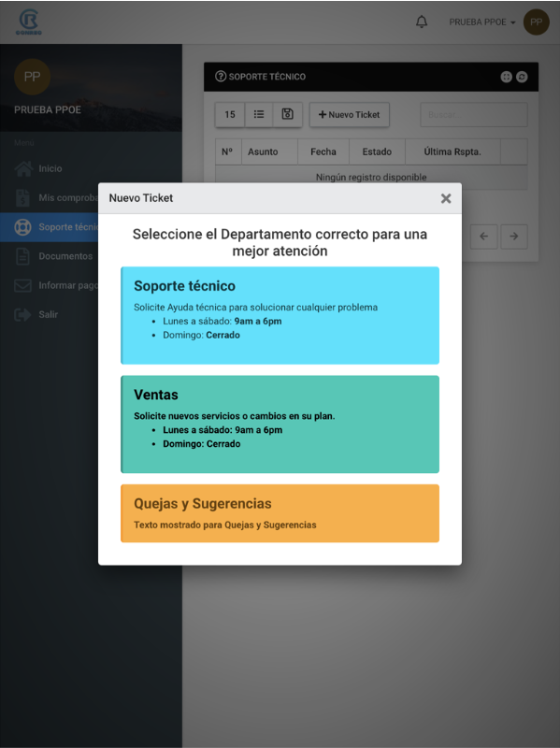The image size is (560, 748).
Task: Click the save/export disk icon
Action: (x=287, y=114)
